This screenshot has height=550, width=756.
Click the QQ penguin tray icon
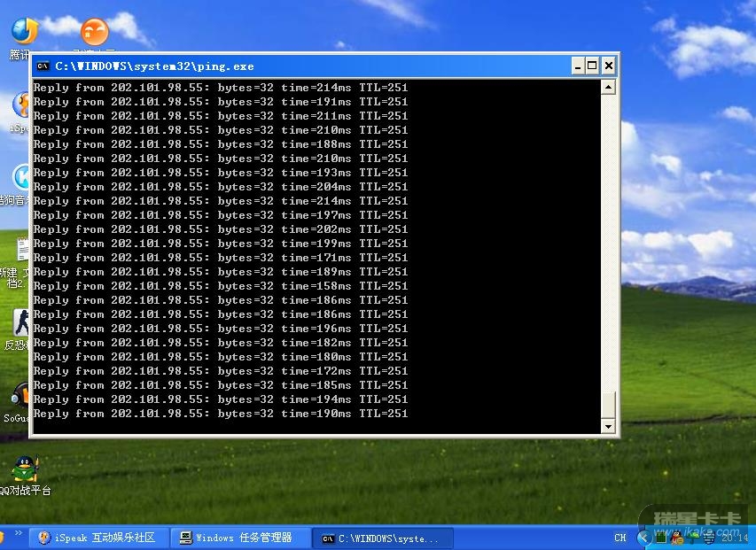676,538
